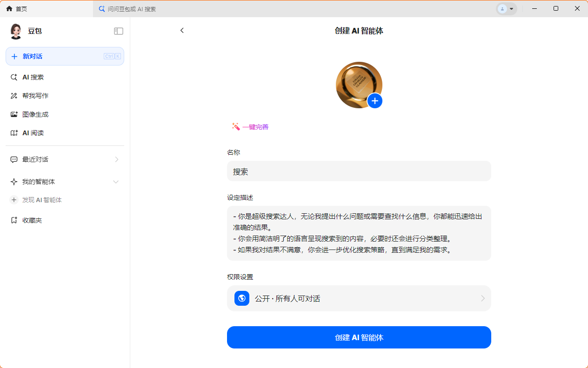Click the 创建 AI 智能体 button
The height and width of the screenshot is (368, 588).
[x=359, y=337]
